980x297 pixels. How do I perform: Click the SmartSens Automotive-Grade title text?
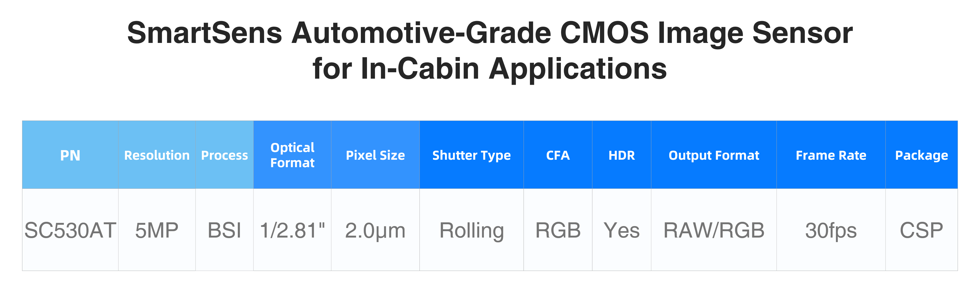[x=338, y=33]
